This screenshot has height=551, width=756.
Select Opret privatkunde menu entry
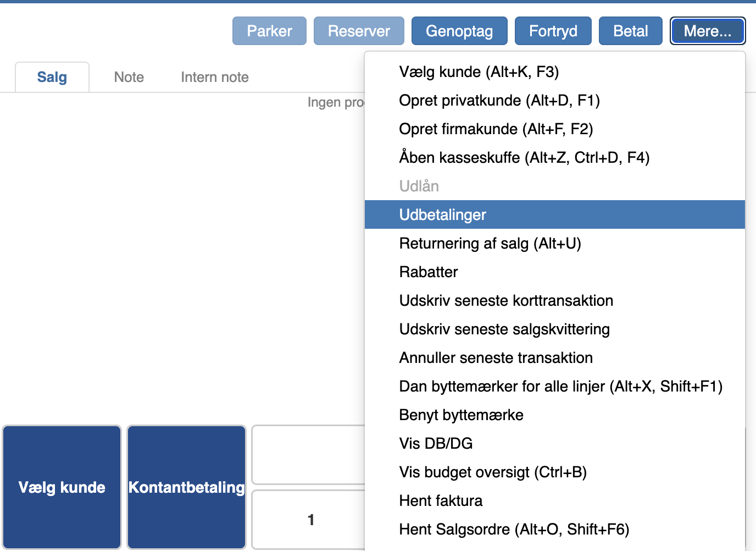(x=499, y=101)
